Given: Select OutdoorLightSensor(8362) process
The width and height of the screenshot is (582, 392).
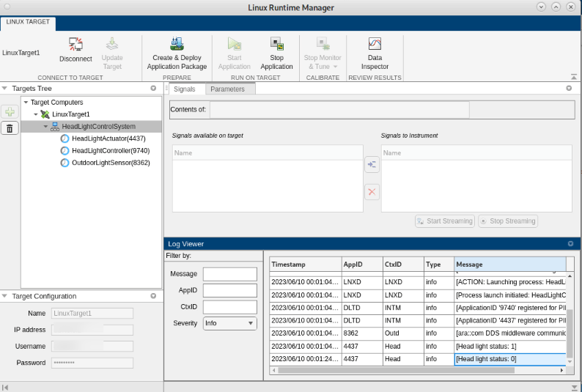Looking at the screenshot, I should click(110, 163).
